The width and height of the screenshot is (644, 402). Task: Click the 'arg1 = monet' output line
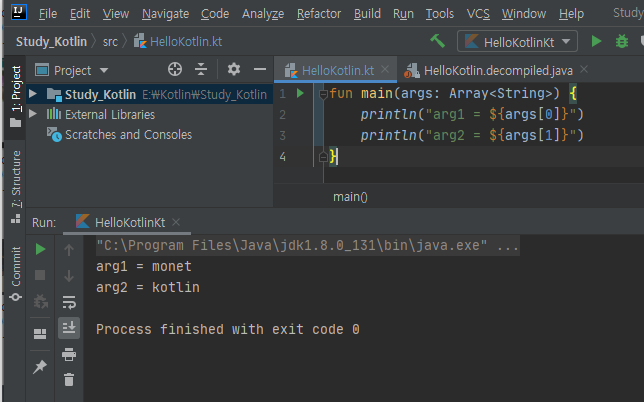(x=144, y=266)
